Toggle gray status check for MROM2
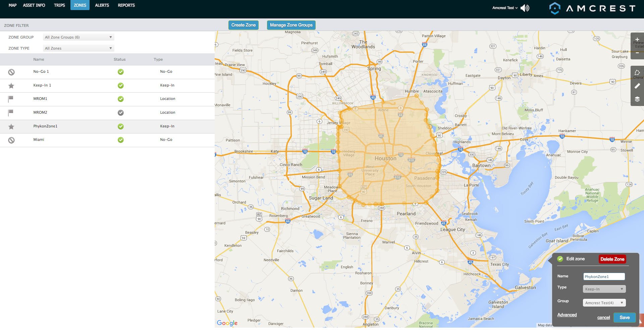Viewport: 644px width, 330px height. click(121, 113)
